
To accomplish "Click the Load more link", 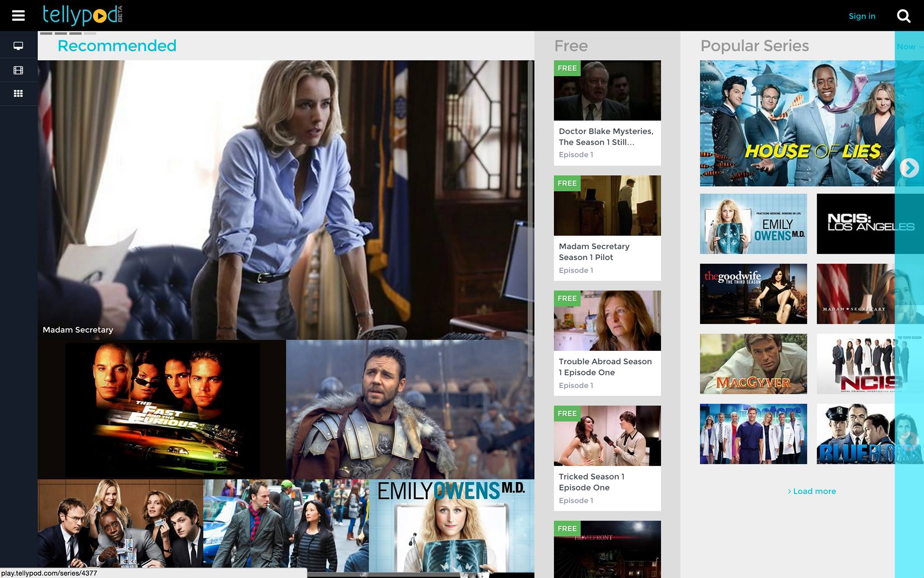I will click(x=812, y=491).
